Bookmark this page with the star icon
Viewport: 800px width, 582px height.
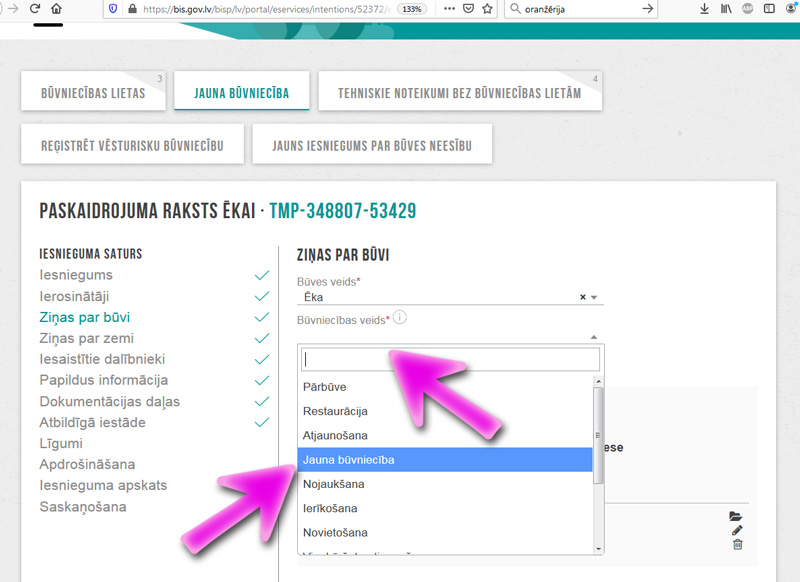pyautogui.click(x=487, y=9)
